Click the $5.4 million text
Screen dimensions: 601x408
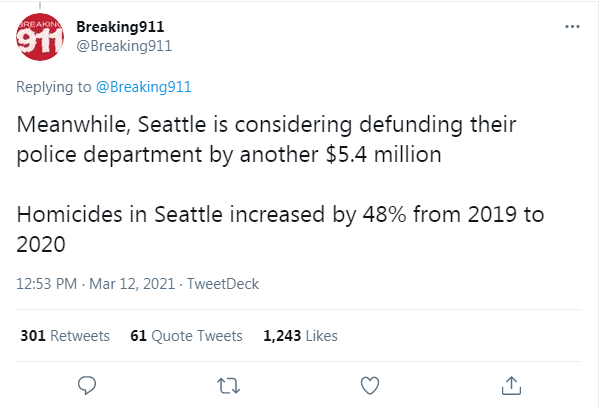(384, 155)
